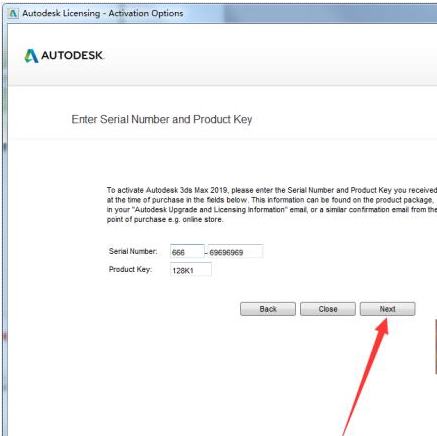Viewport: 437px width, 436px height.
Task: Click the Autodesk title bar window icon
Action: (13, 13)
